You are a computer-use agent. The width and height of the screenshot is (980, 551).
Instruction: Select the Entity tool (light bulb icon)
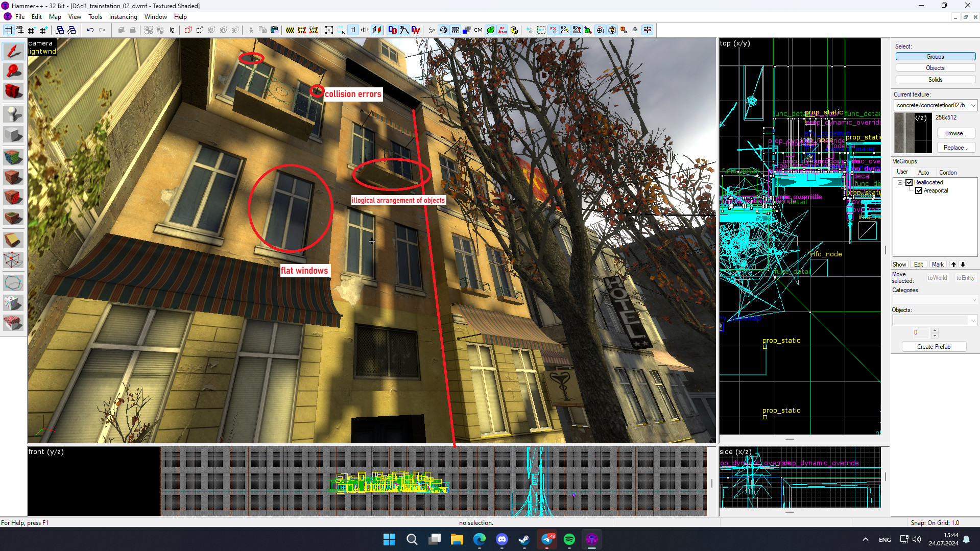tap(13, 114)
